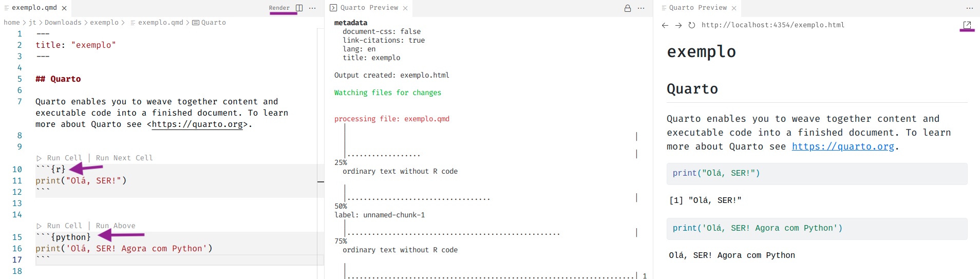
Task: Click 'exemplo.qmd' breadcrumb segment
Action: [160, 23]
